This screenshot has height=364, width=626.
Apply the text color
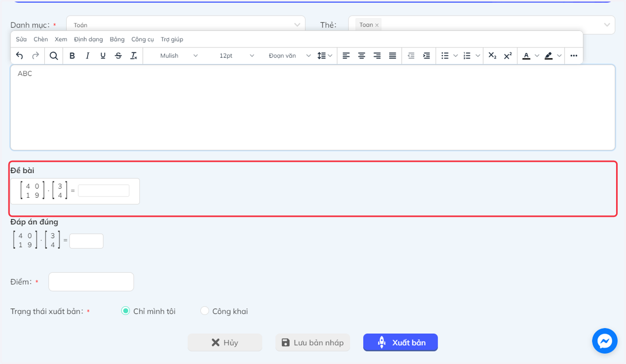526,56
